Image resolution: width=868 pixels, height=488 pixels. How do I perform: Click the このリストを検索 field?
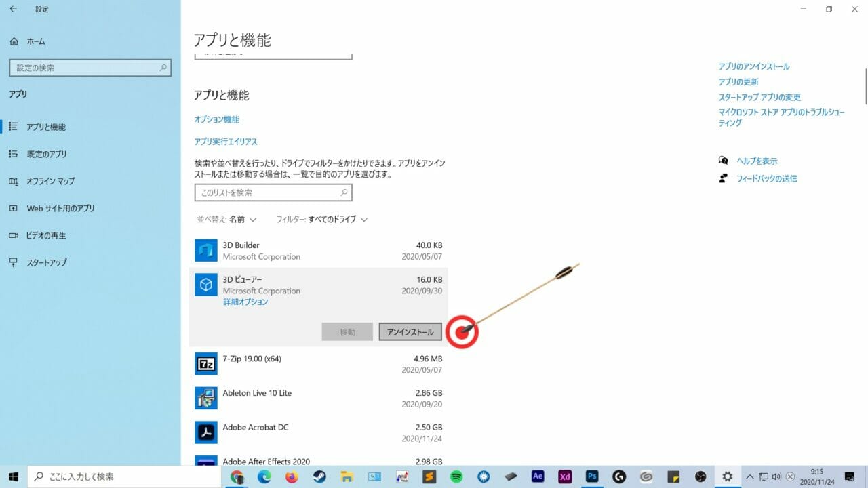pos(273,192)
